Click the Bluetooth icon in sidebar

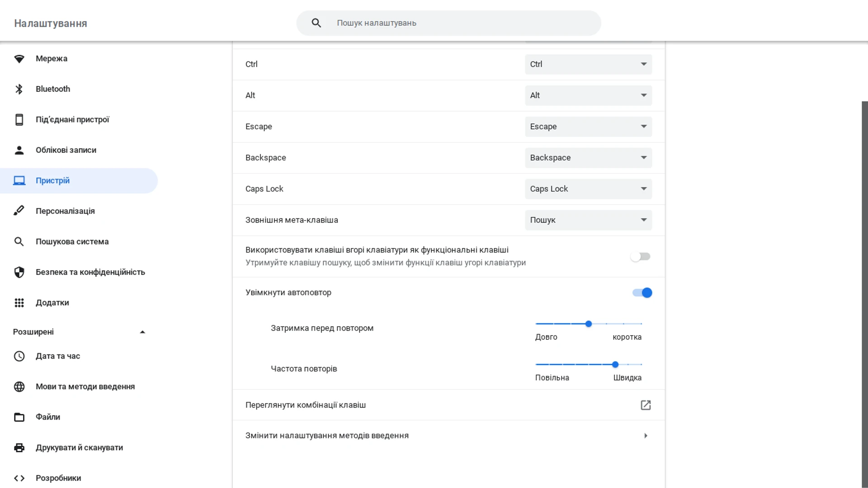coord(19,89)
